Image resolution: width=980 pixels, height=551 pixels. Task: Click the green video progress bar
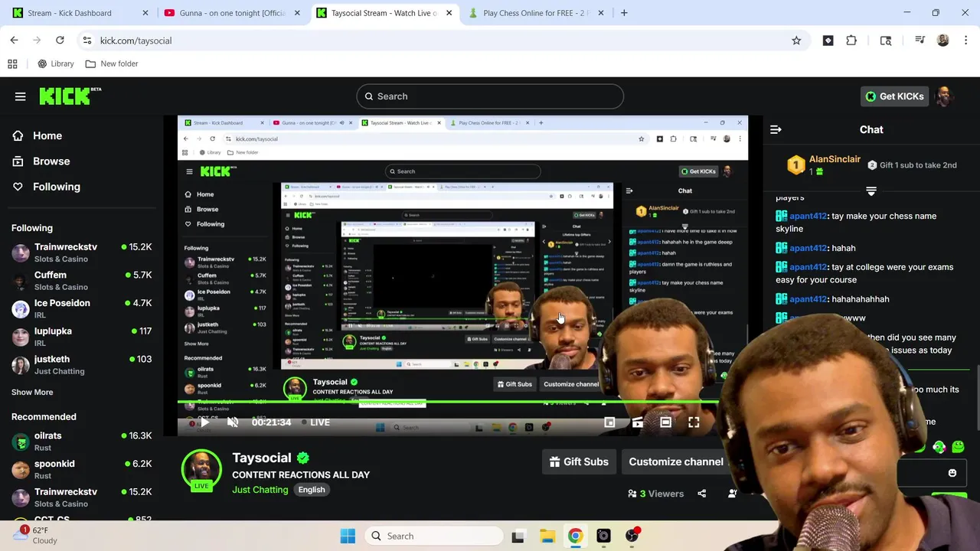(x=449, y=402)
